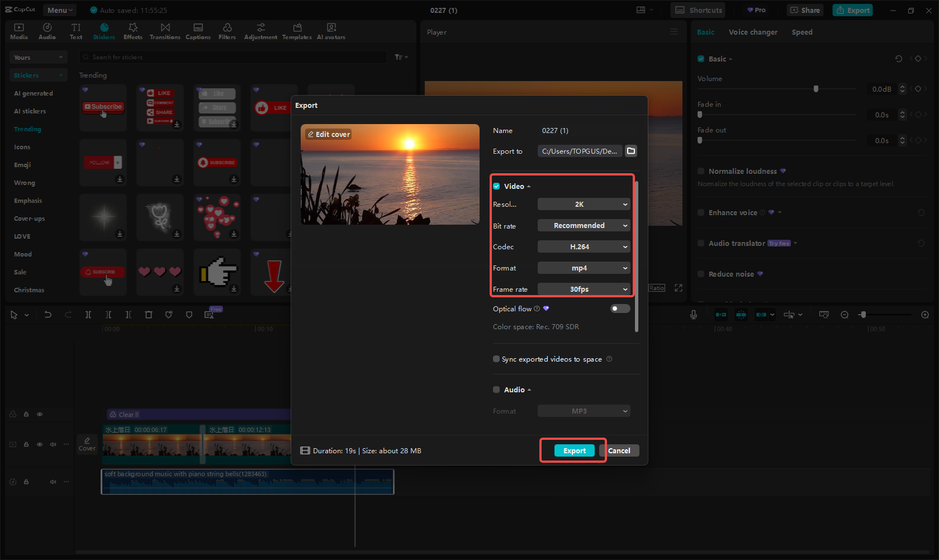939x560 pixels.
Task: Expand the Codec dropdown showing H.264
Action: click(x=584, y=247)
